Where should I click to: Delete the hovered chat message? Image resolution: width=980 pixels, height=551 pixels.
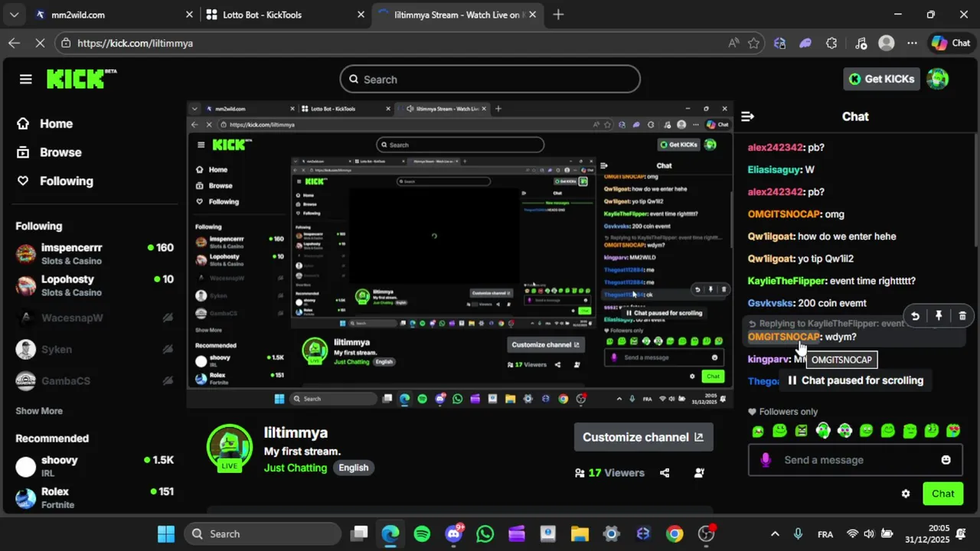[x=962, y=315]
